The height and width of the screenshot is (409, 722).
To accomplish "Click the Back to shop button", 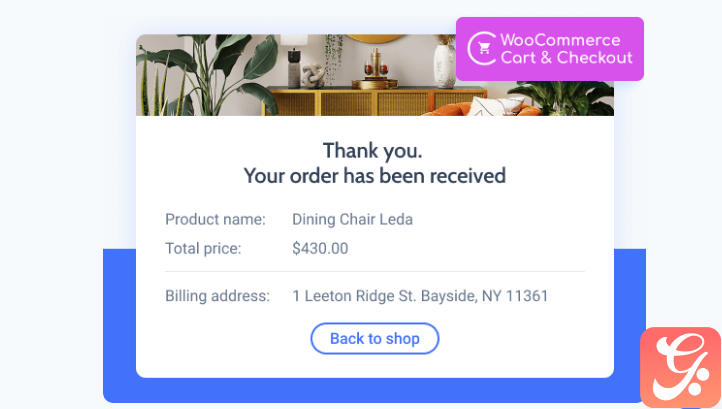I will (374, 339).
